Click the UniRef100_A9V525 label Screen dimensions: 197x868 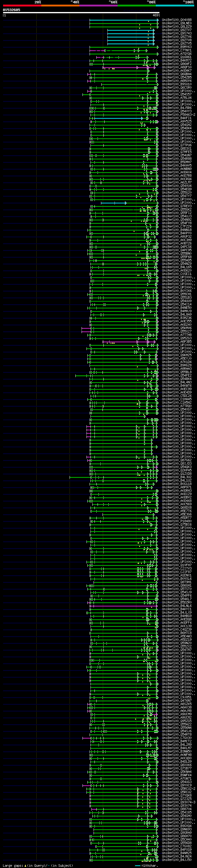point(177,121)
